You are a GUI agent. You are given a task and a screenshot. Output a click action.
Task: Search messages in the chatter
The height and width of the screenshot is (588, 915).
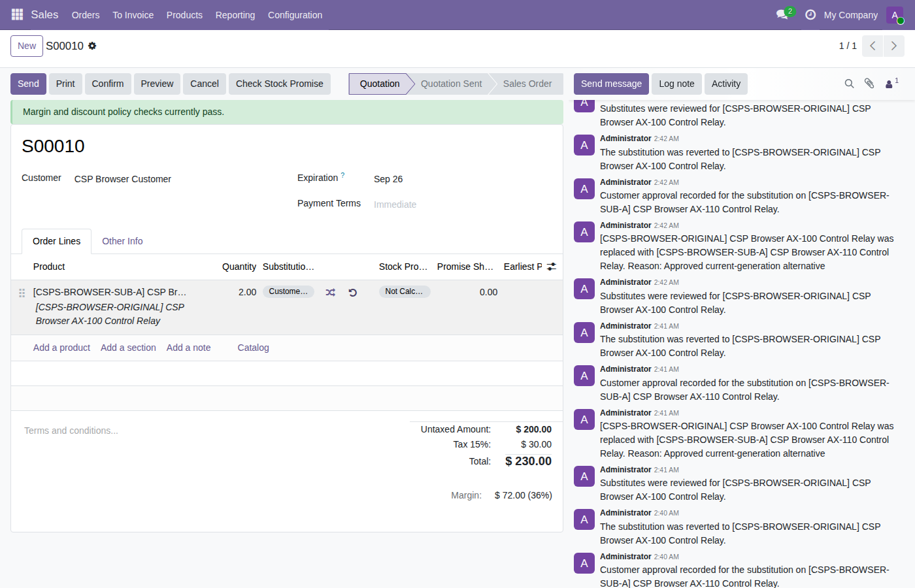pyautogui.click(x=849, y=84)
